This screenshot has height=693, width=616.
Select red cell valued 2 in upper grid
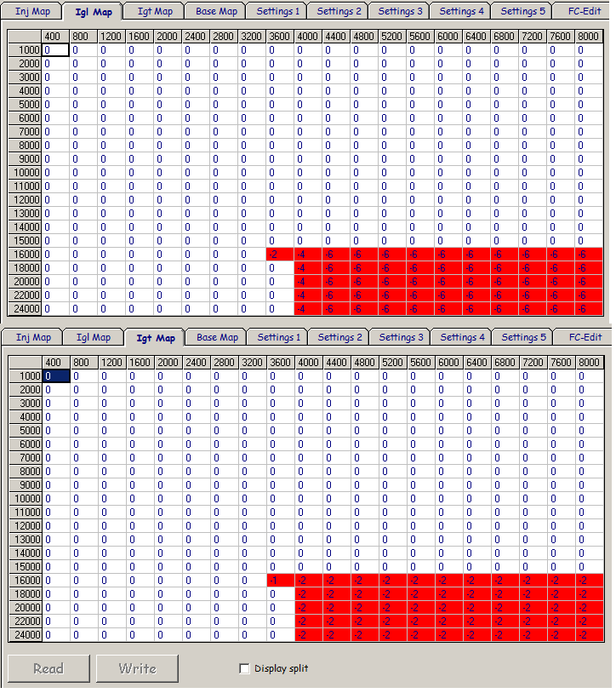pyautogui.click(x=279, y=255)
